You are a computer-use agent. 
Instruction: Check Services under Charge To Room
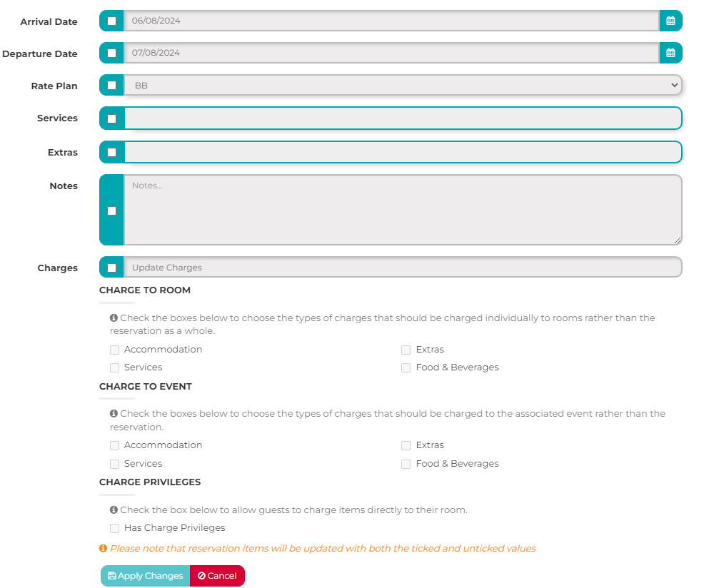click(114, 367)
